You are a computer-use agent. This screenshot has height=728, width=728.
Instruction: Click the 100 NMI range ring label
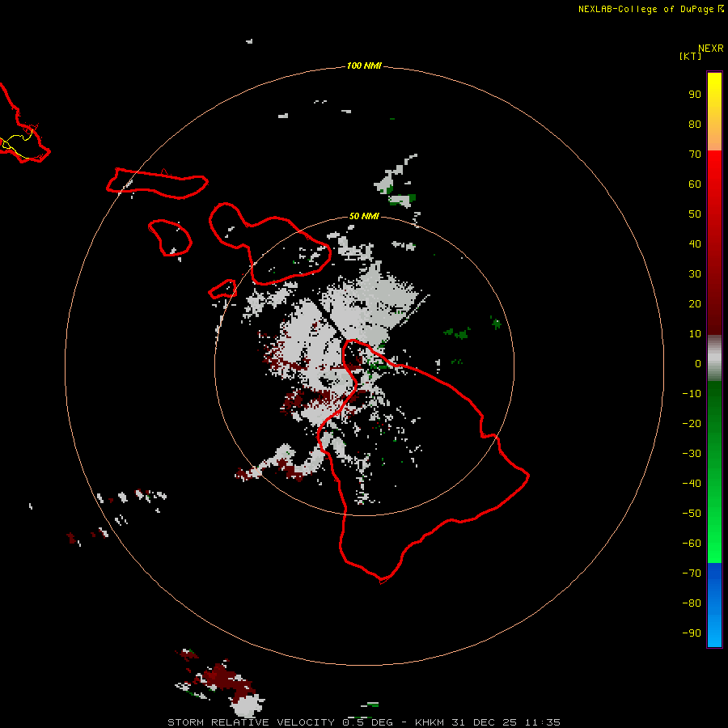point(364,66)
